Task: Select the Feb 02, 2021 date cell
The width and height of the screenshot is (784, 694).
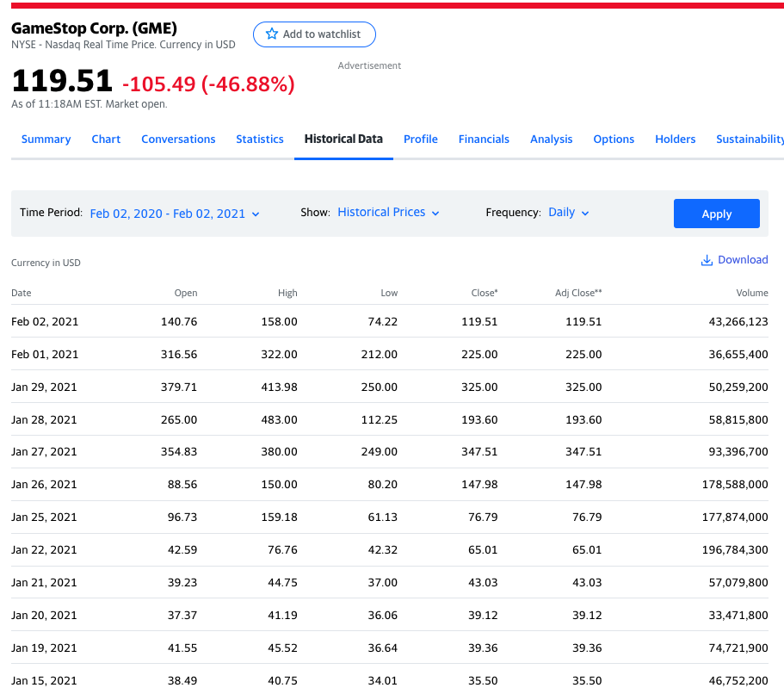Action: [x=45, y=322]
